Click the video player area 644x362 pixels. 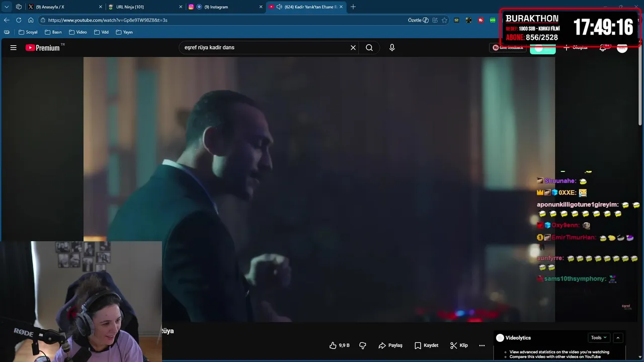[319, 189]
